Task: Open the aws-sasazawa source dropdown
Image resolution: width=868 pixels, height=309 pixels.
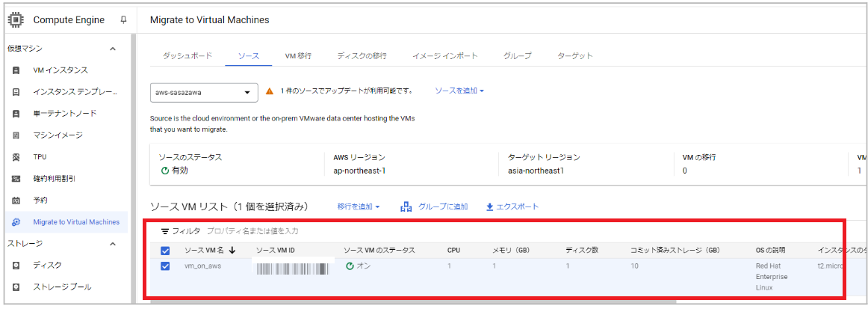Action: [204, 93]
